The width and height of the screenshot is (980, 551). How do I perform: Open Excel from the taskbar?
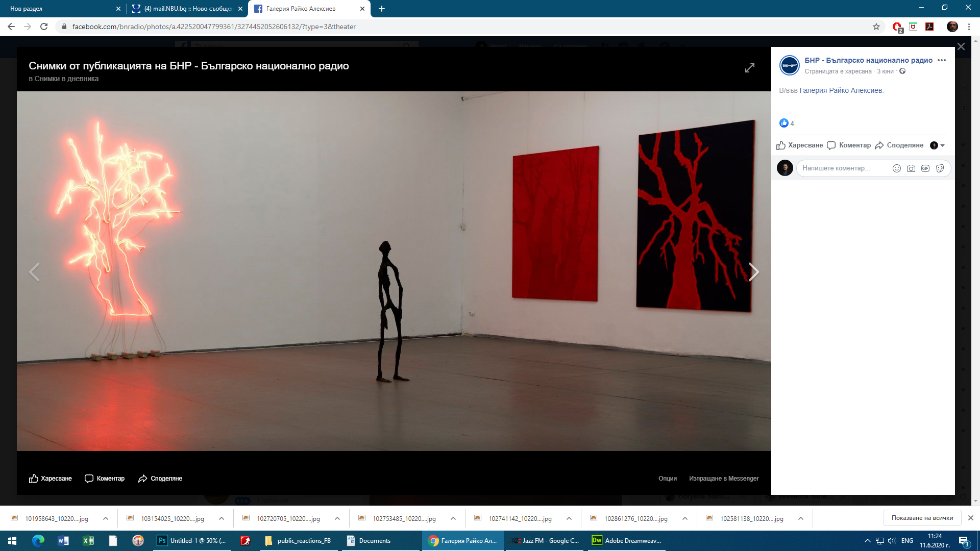[88, 541]
